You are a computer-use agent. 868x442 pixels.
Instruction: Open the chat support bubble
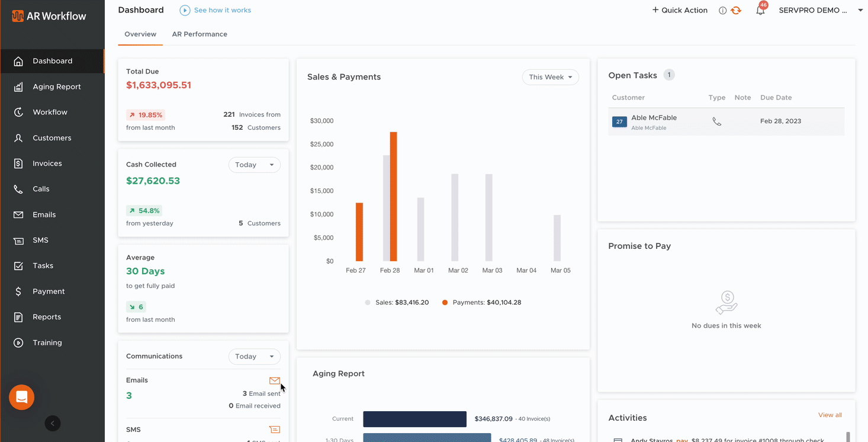(x=22, y=398)
